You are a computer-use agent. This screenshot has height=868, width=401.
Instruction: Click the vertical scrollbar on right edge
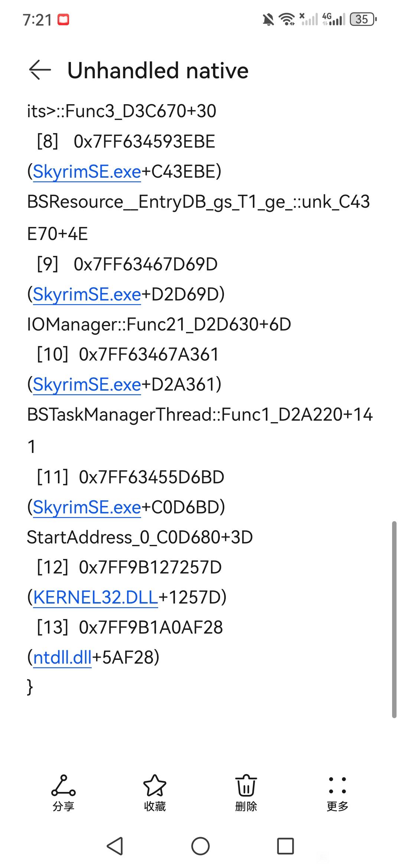[x=394, y=619]
